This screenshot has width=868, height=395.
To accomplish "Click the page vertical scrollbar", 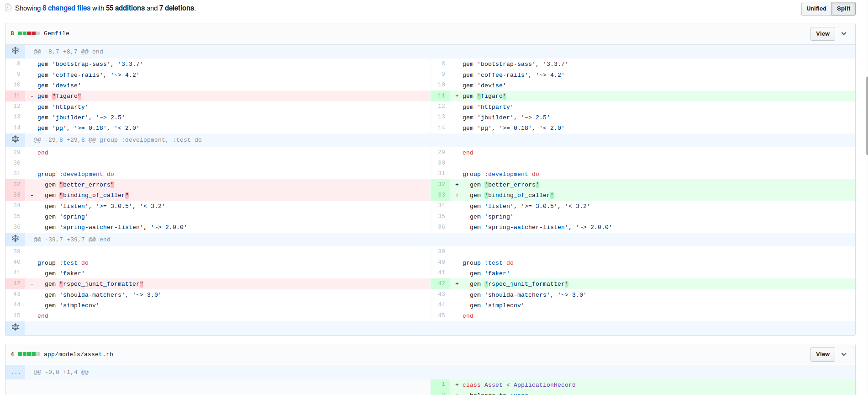I will click(x=866, y=117).
